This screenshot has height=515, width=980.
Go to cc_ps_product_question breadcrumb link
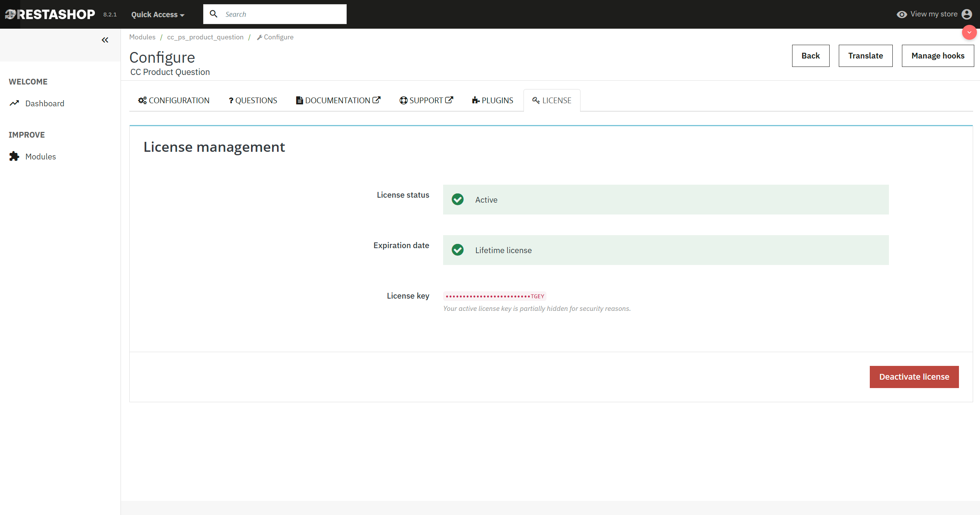point(205,37)
